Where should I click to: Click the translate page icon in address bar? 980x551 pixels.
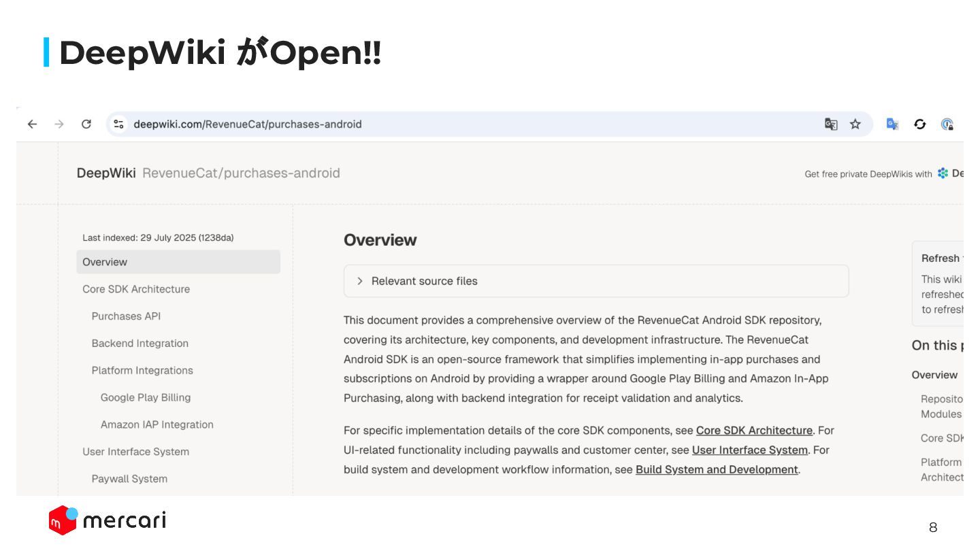click(831, 124)
